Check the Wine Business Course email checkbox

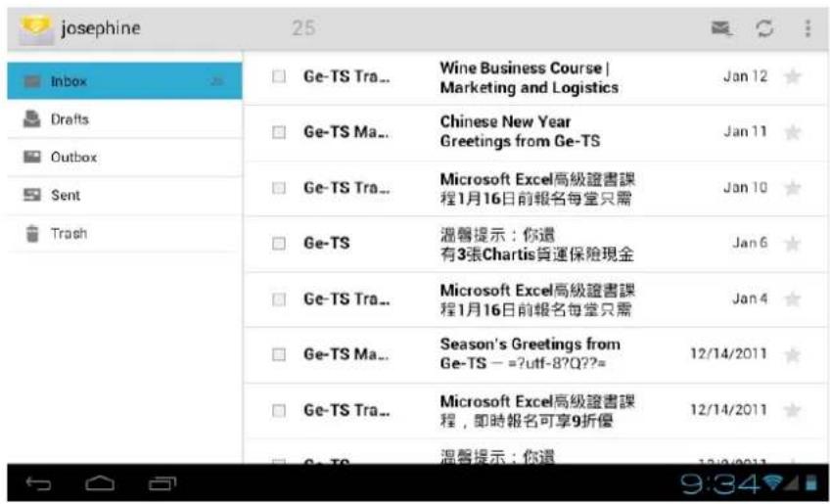[278, 76]
